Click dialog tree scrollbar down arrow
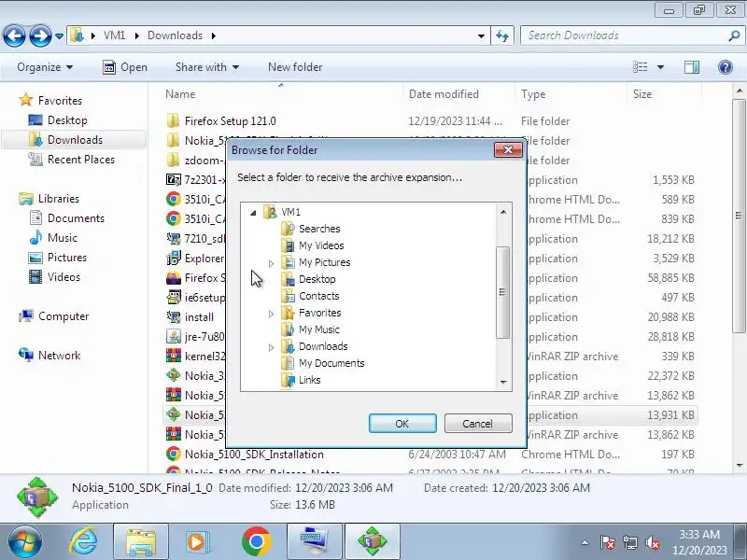Screen dimensions: 747x560 point(503,383)
